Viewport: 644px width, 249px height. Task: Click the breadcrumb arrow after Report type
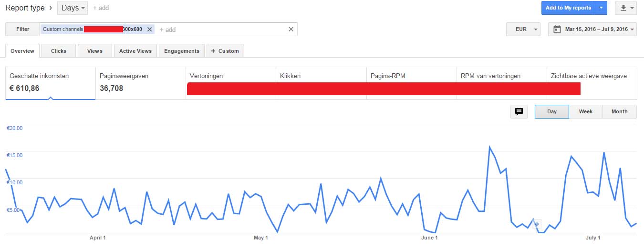coord(51,8)
